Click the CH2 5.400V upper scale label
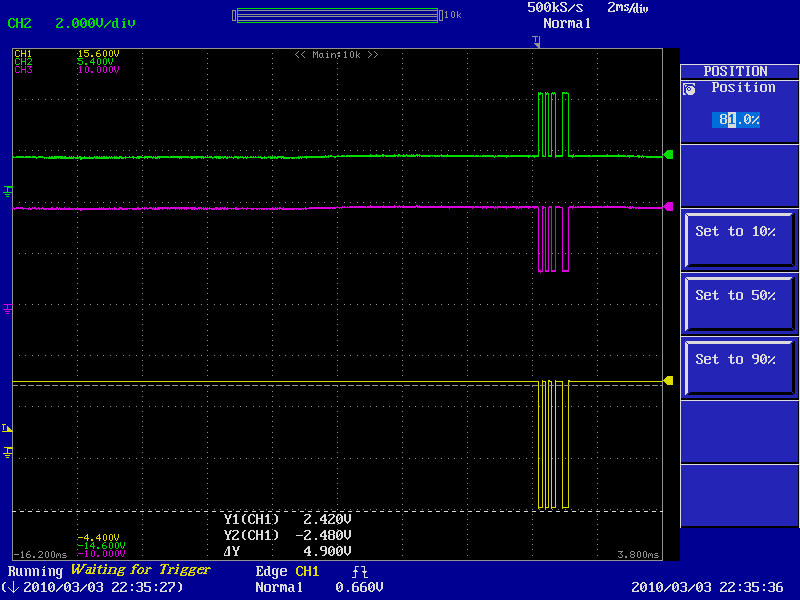Screen dimensions: 800x600 coord(64,62)
